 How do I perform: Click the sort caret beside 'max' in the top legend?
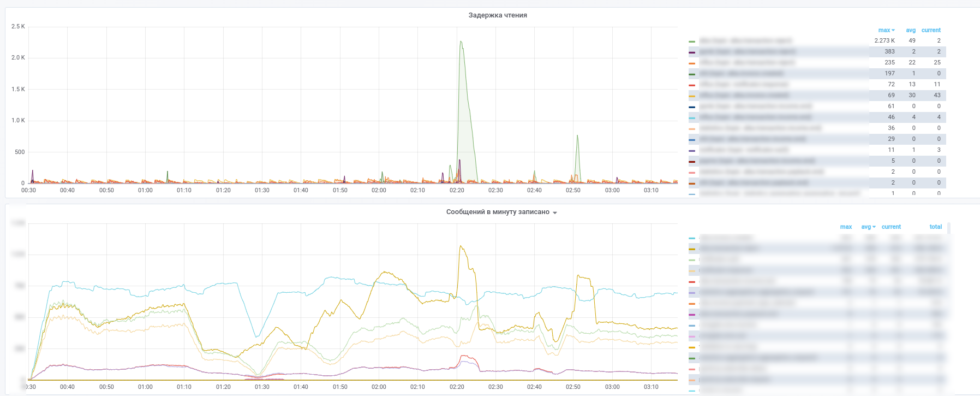coord(893,31)
